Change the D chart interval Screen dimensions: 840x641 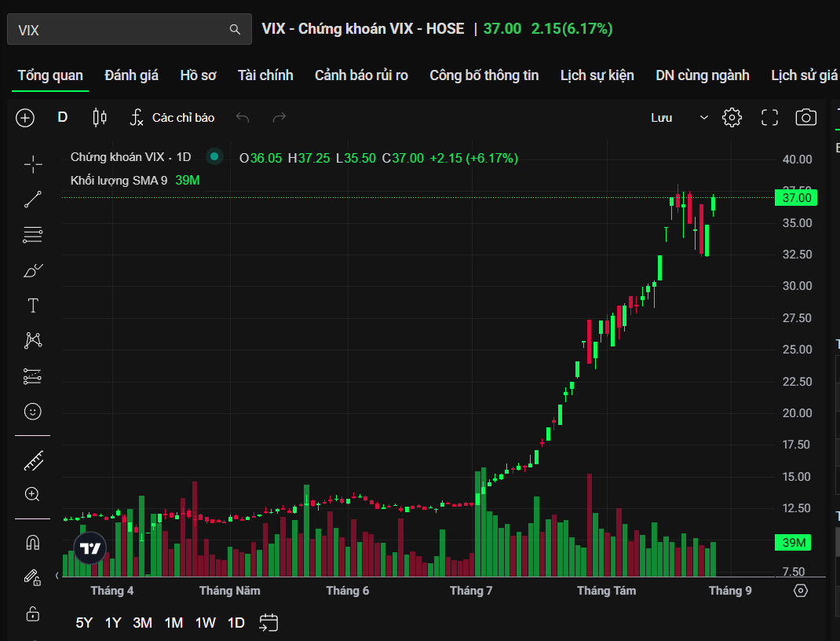click(x=63, y=117)
